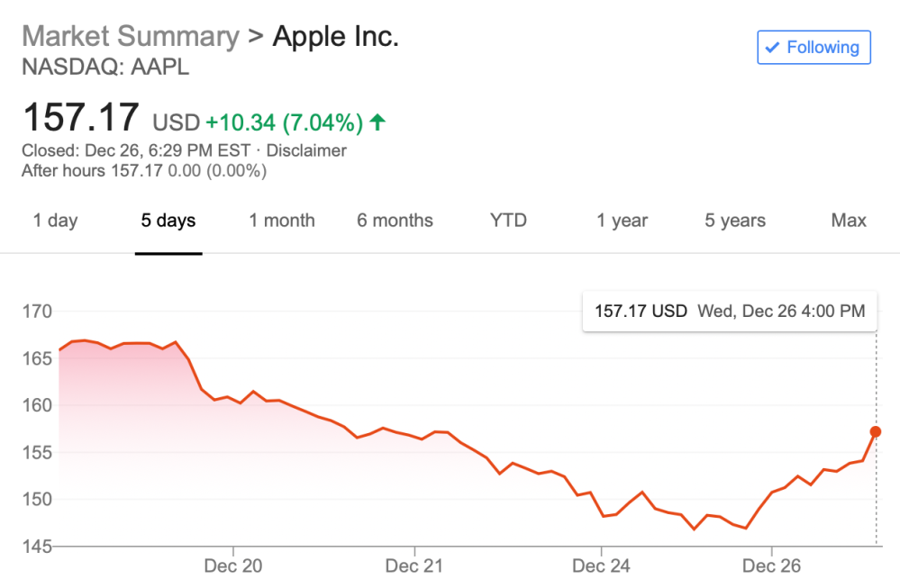Select the 5 days tab
Image resolution: width=900 pixels, height=588 pixels.
point(168,221)
